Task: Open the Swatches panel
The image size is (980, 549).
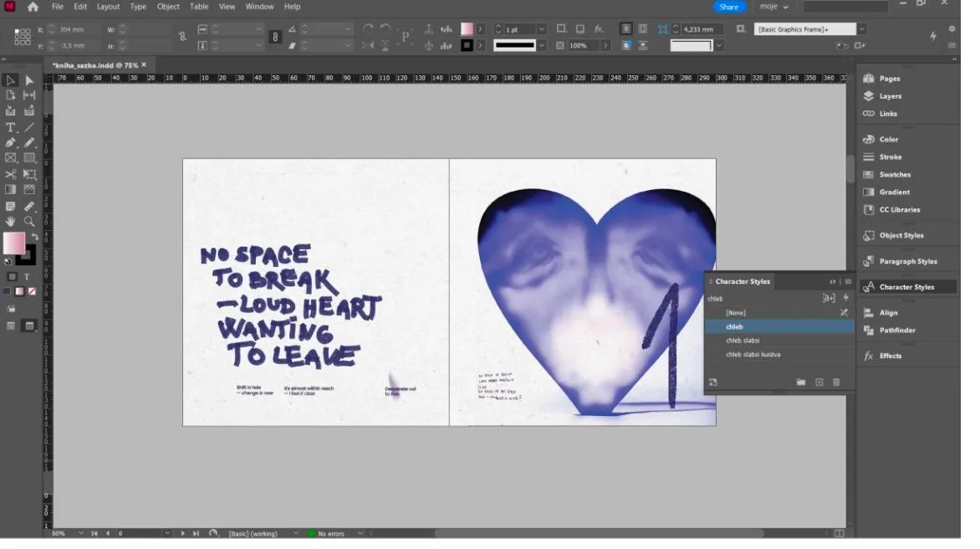Action: (x=895, y=175)
